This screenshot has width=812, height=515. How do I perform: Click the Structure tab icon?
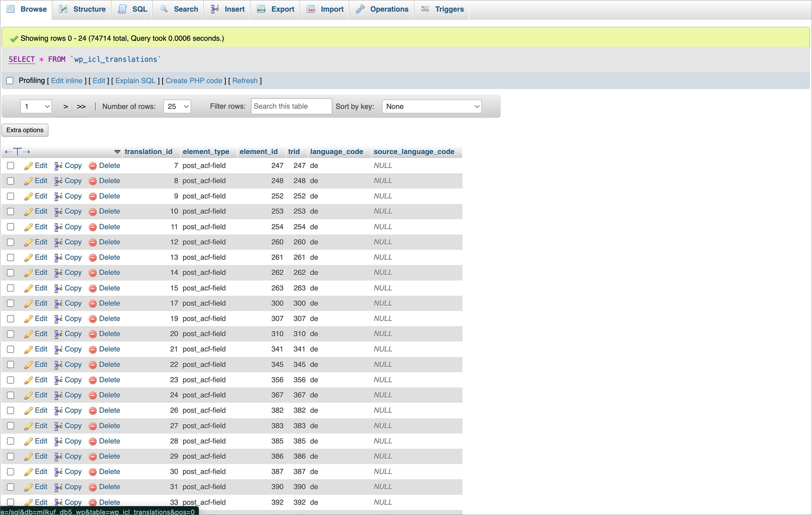(63, 9)
